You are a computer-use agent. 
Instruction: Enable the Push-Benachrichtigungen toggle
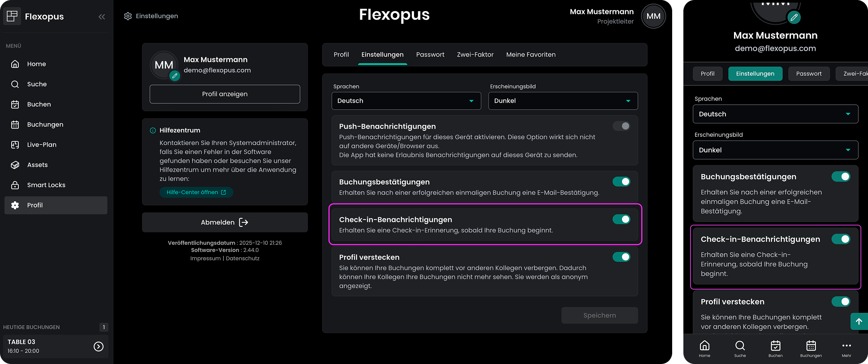coord(621,126)
